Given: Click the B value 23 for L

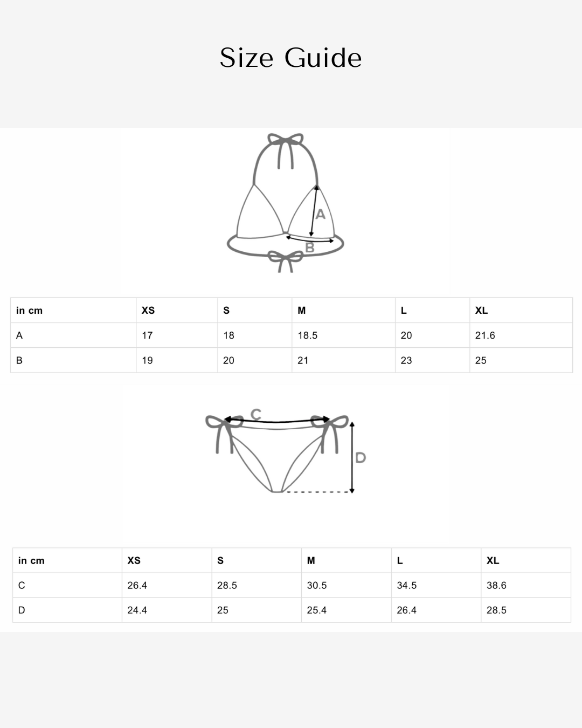Looking at the screenshot, I should click(x=406, y=360).
